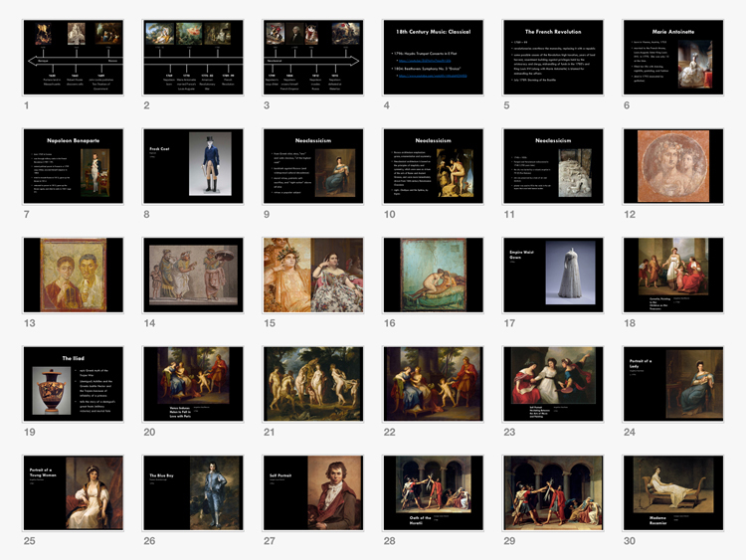Select slide 28 'Oath of the Horatii'
Viewport: 746px width, 560px height.
pyautogui.click(x=433, y=493)
